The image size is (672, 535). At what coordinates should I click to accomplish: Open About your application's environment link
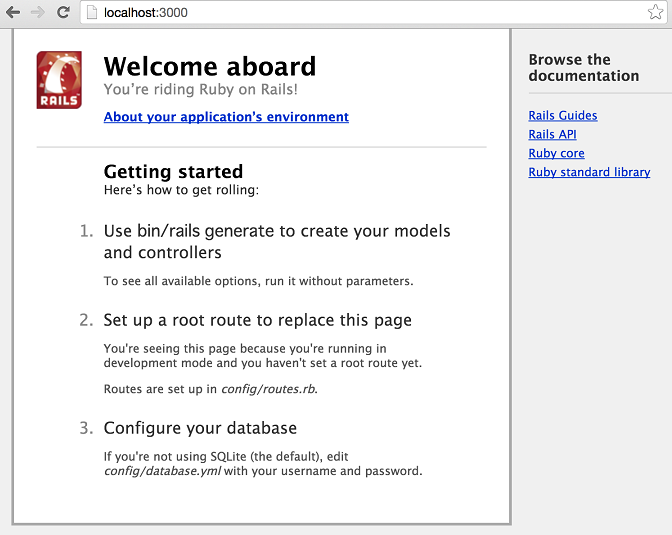[226, 117]
